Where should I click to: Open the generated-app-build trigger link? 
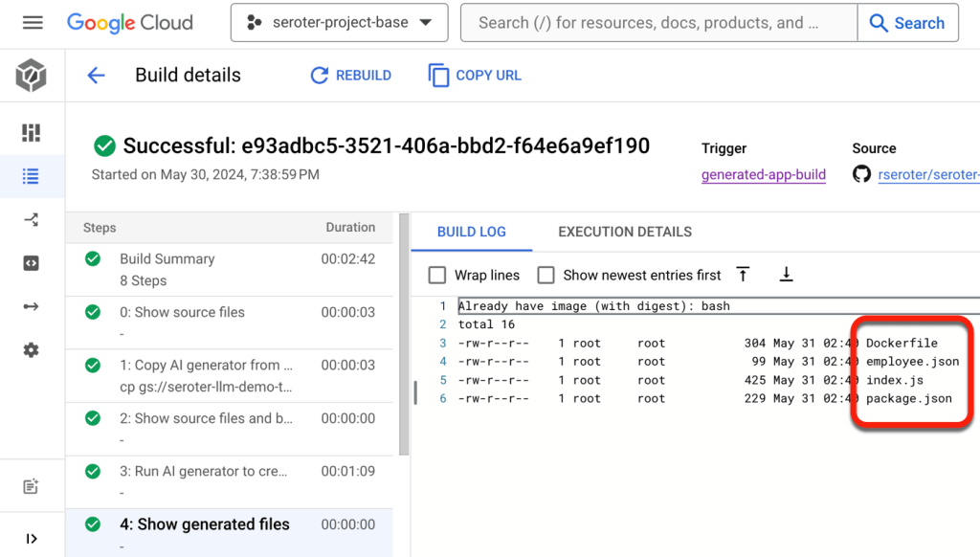click(x=763, y=175)
